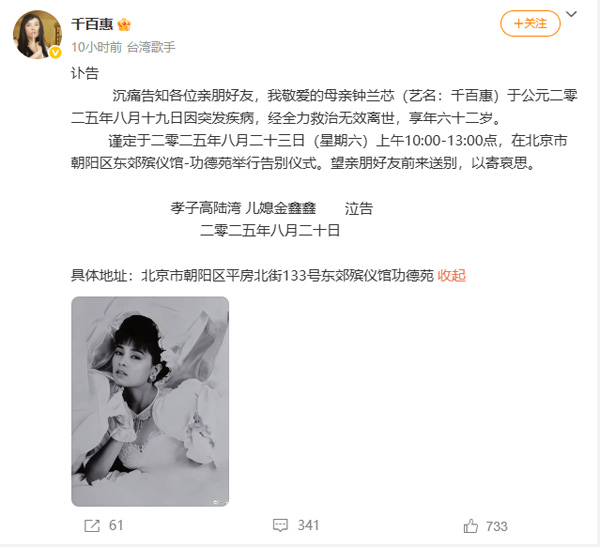This screenshot has height=547, width=600.
Task: Expand the post options chevron menu
Action: click(571, 15)
